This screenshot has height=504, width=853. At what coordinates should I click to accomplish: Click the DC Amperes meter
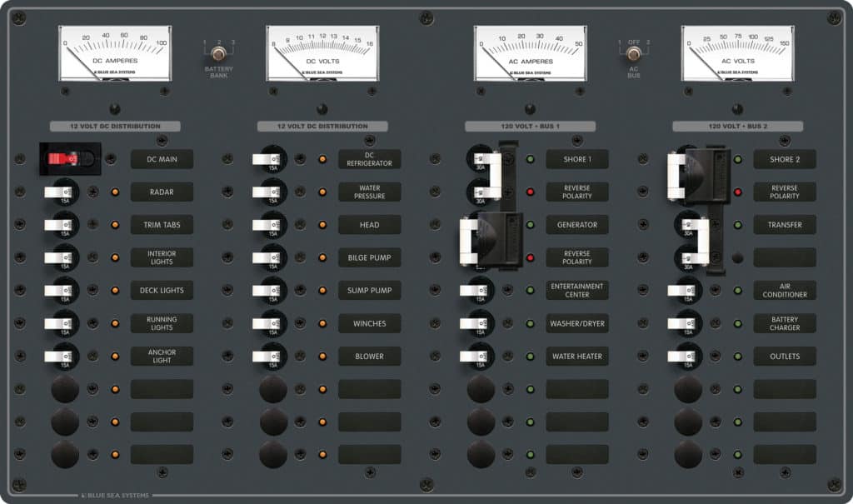pyautogui.click(x=115, y=52)
